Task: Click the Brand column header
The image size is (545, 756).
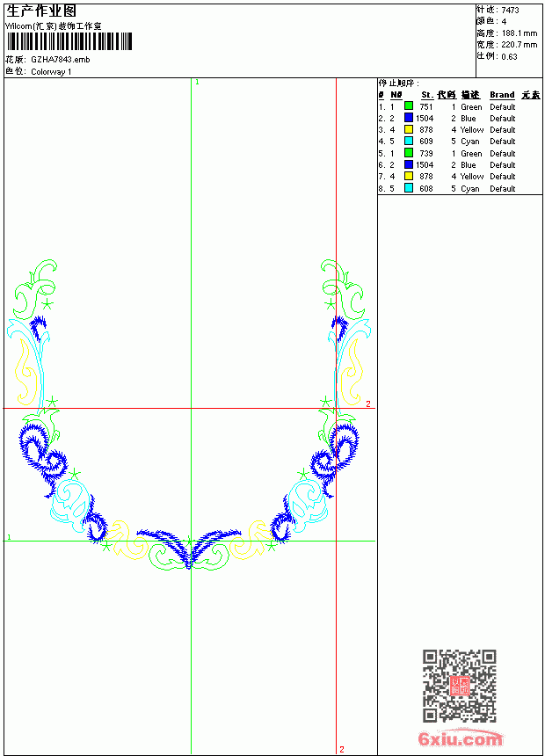Action: (502, 95)
